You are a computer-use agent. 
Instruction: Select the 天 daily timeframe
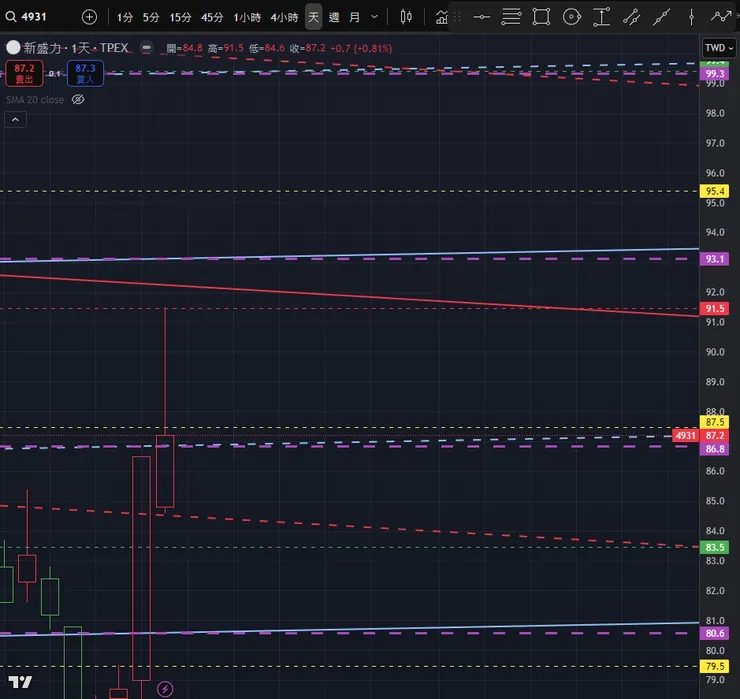click(313, 17)
